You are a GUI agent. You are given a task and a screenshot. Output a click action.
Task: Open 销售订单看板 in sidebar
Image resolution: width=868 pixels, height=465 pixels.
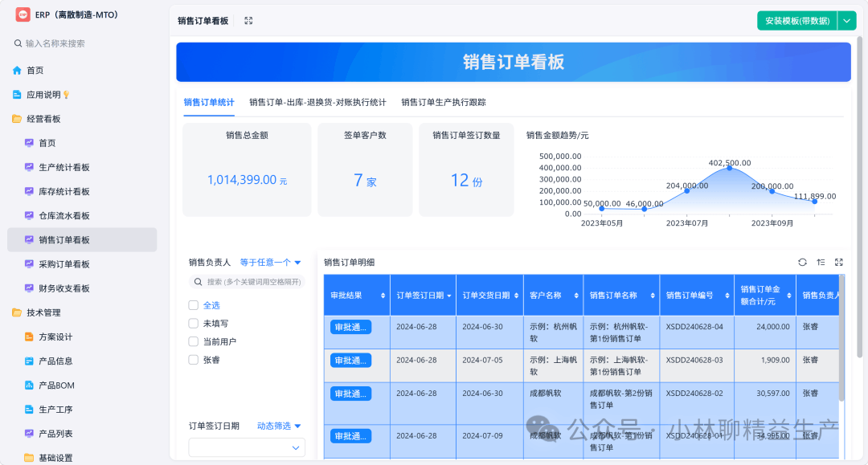point(82,240)
